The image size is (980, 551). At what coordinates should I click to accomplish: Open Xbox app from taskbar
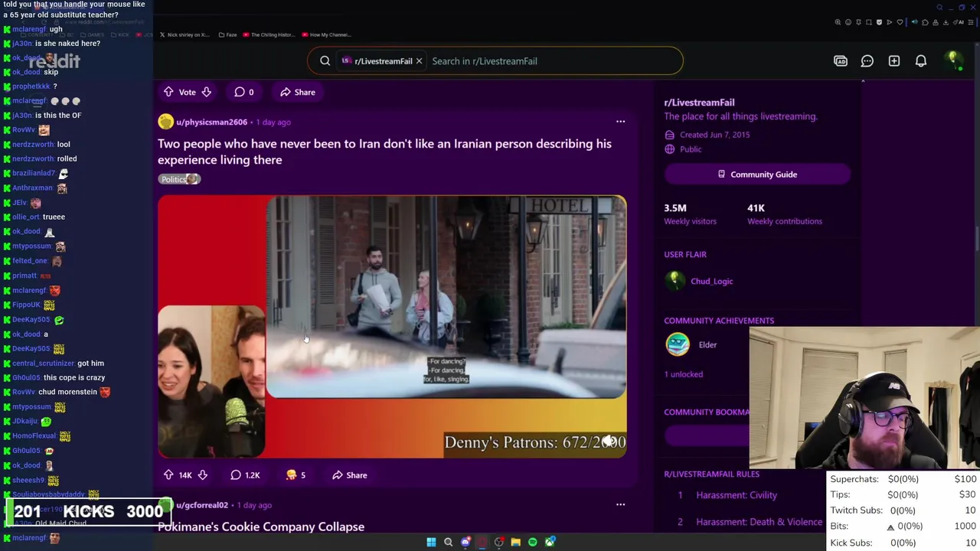point(550,542)
